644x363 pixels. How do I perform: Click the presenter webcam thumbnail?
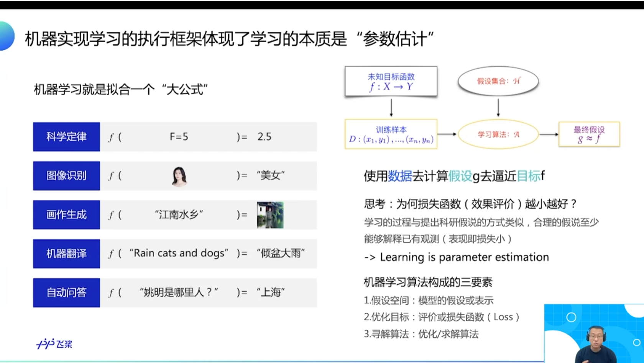pos(594,333)
